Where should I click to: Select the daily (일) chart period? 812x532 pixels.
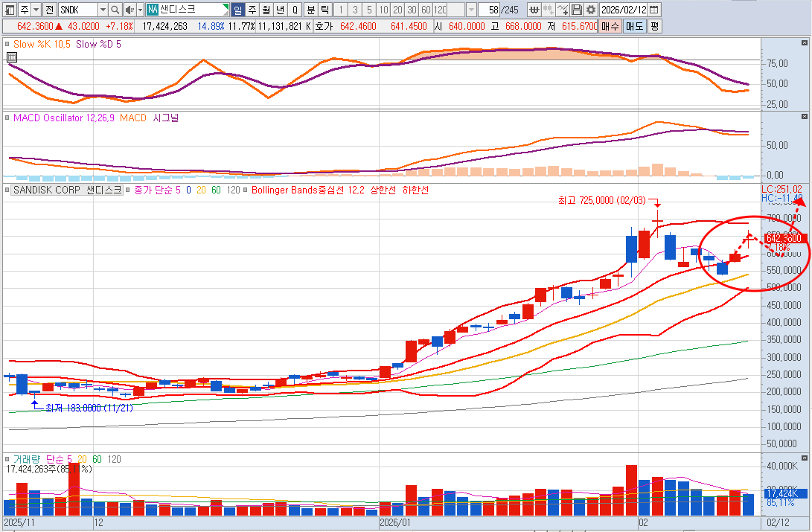click(x=238, y=10)
